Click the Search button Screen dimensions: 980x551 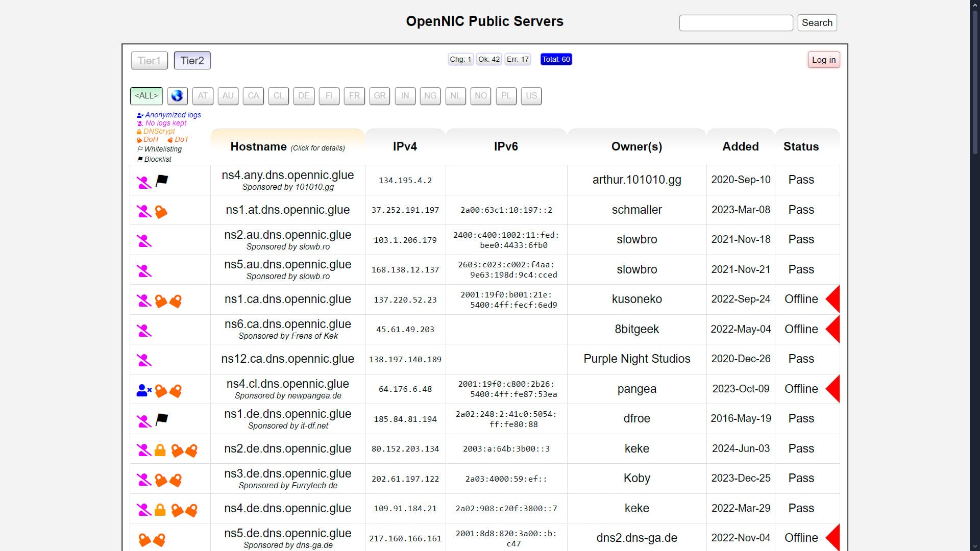point(817,22)
